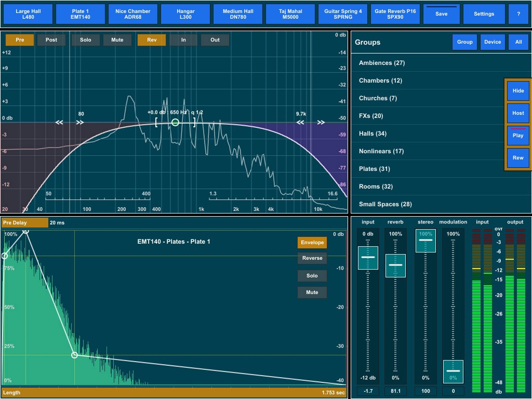532x399 pixels.
Task: Load the Taj Mahal M5000 preset
Action: [290, 14]
